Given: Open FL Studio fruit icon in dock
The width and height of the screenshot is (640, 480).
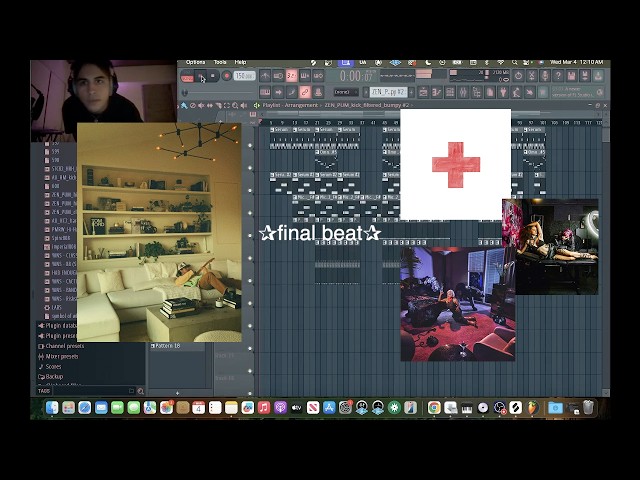Looking at the screenshot, I should [x=533, y=407].
